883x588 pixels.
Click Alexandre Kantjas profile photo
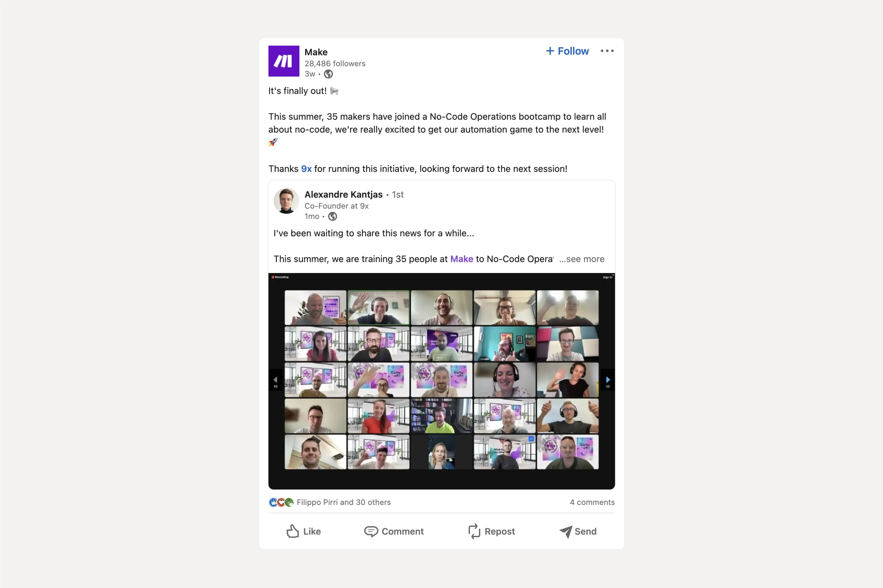(286, 201)
